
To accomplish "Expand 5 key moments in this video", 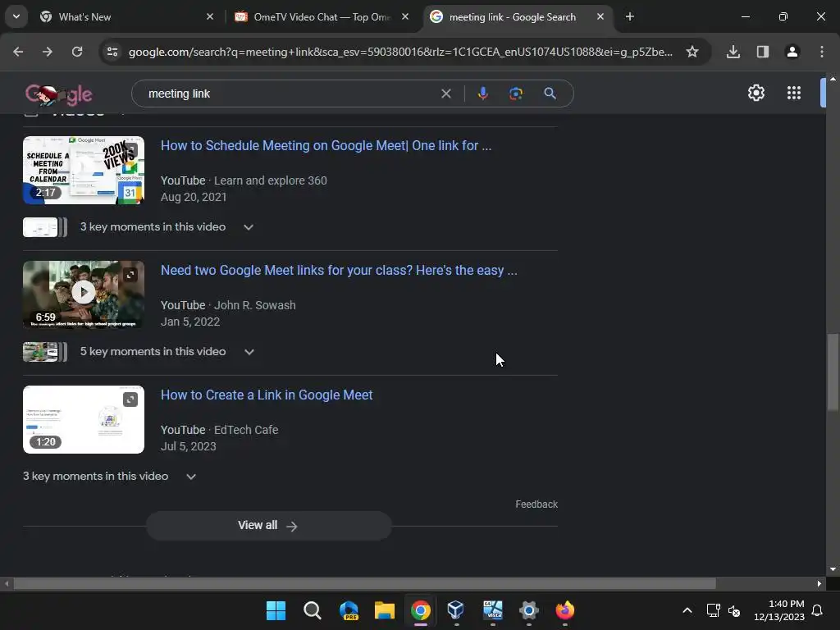I will click(x=249, y=352).
